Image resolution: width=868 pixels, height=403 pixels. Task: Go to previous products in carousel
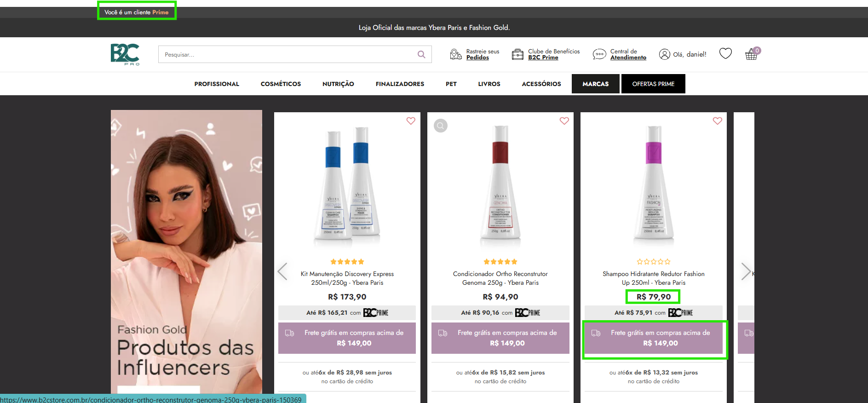point(282,271)
